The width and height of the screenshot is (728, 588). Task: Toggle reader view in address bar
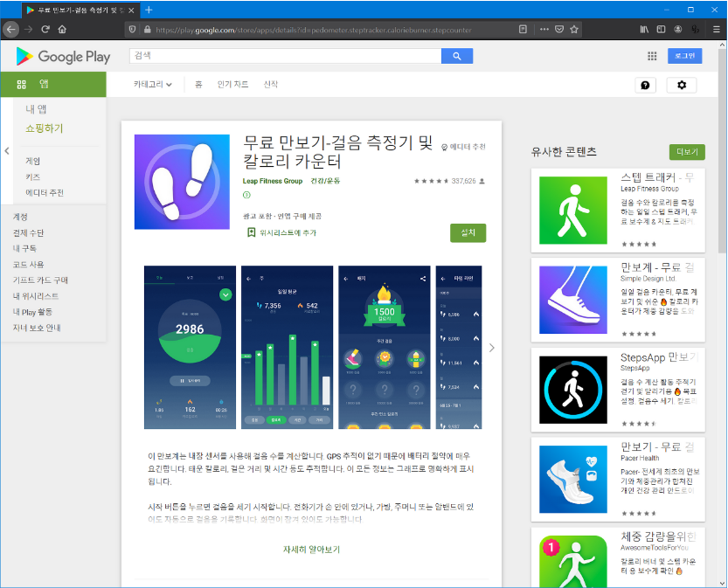[523, 29]
